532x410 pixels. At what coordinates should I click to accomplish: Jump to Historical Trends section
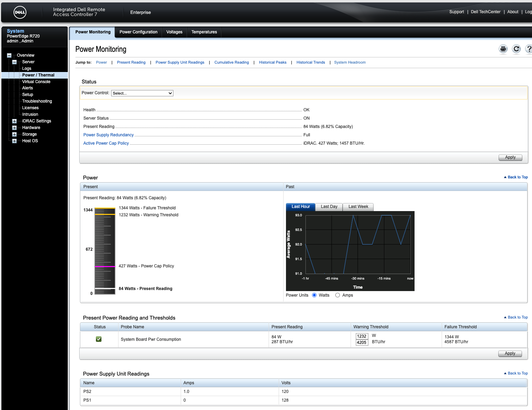311,63
